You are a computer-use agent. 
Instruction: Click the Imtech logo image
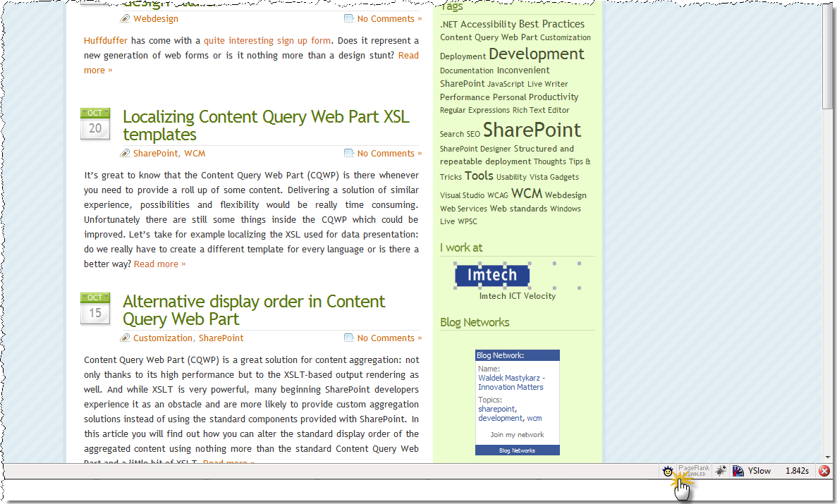(x=492, y=275)
